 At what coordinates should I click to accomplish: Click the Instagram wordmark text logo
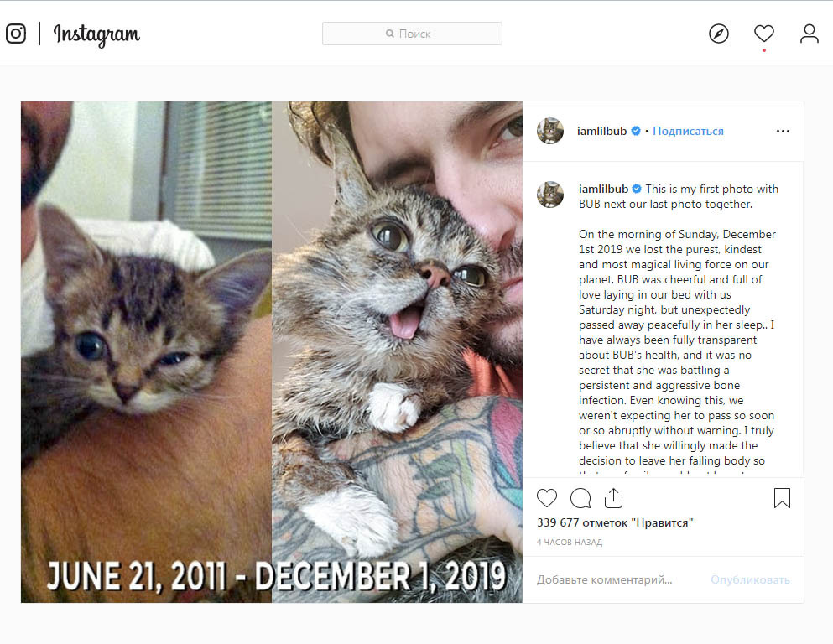pyautogui.click(x=96, y=34)
